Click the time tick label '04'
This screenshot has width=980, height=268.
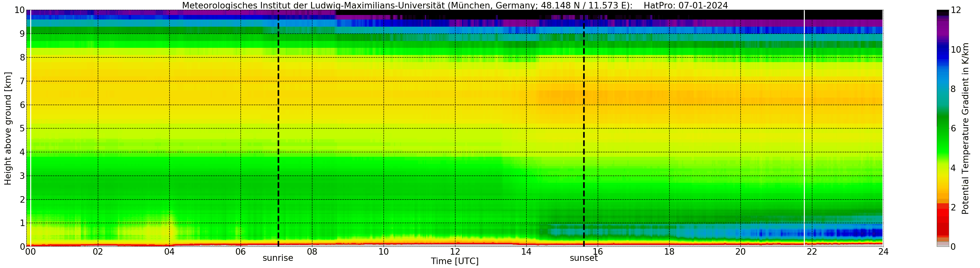pyautogui.click(x=169, y=252)
